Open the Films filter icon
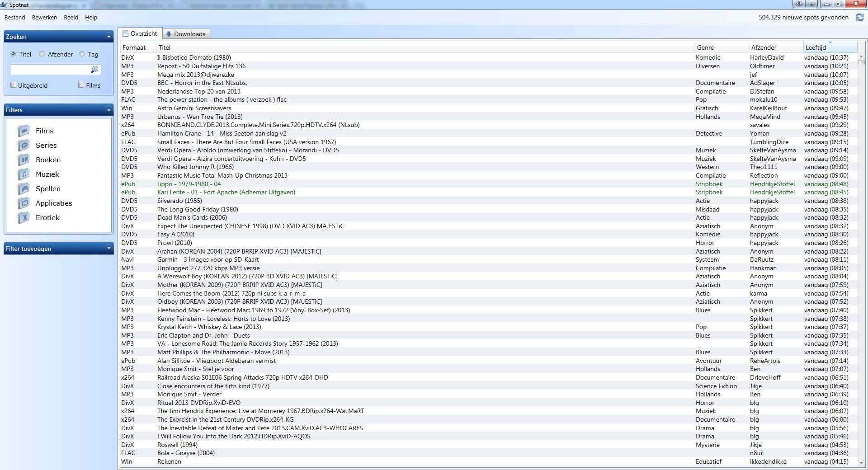The height and width of the screenshot is (470, 868). pyautogui.click(x=24, y=131)
